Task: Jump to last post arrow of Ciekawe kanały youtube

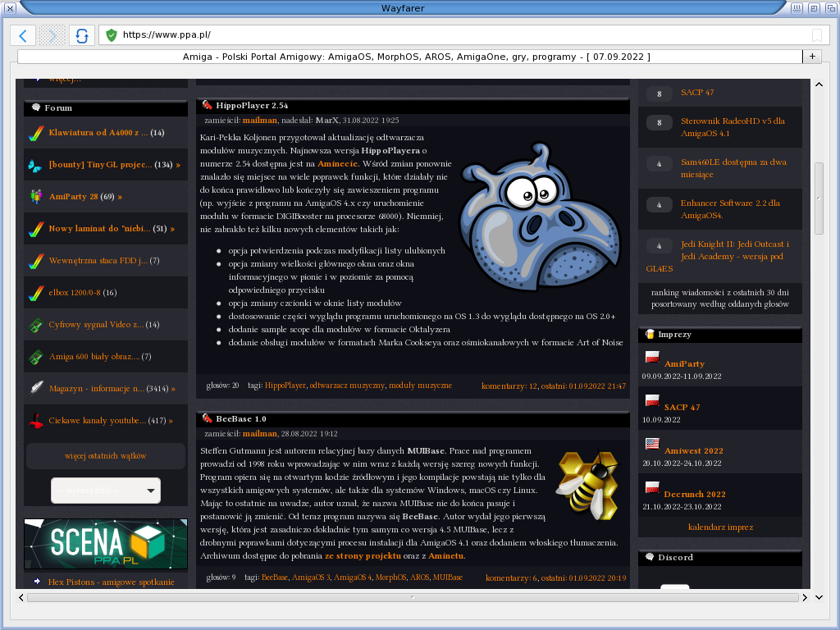Action: click(171, 421)
